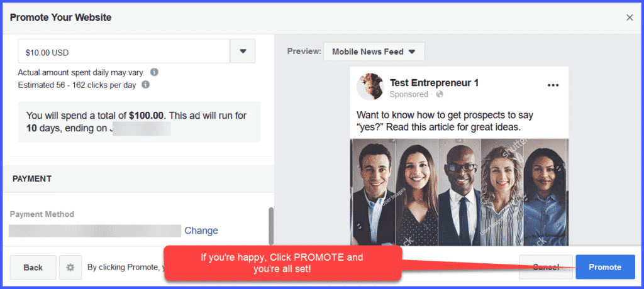Click the $10.00 USD budget field
The height and width of the screenshot is (289, 644).
click(123, 51)
